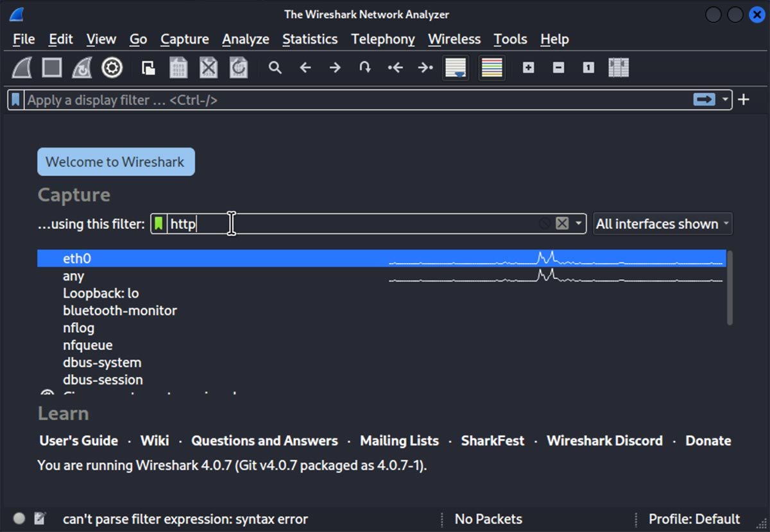Edit capture comment via pencil icon
Image resolution: width=770 pixels, height=532 pixels.
[40, 518]
